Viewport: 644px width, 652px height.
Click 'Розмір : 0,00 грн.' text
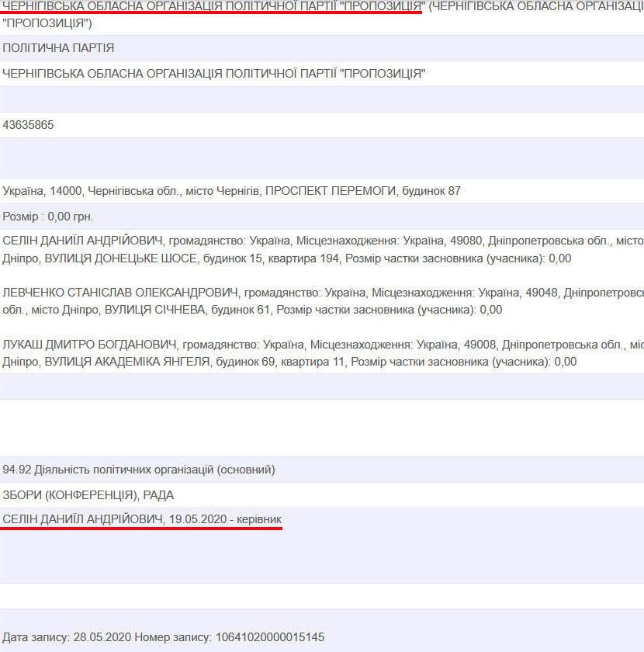click(48, 217)
